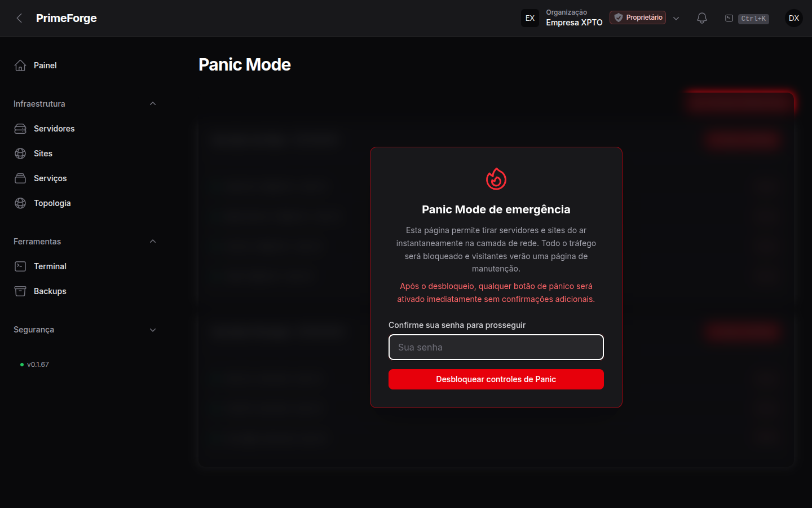Open the DX user avatar menu
The image size is (812, 508).
[794, 18]
